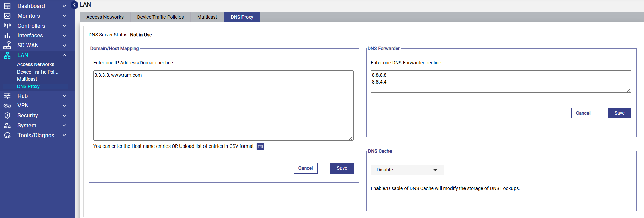Open the Device Traffic Policies tab

coord(160,17)
